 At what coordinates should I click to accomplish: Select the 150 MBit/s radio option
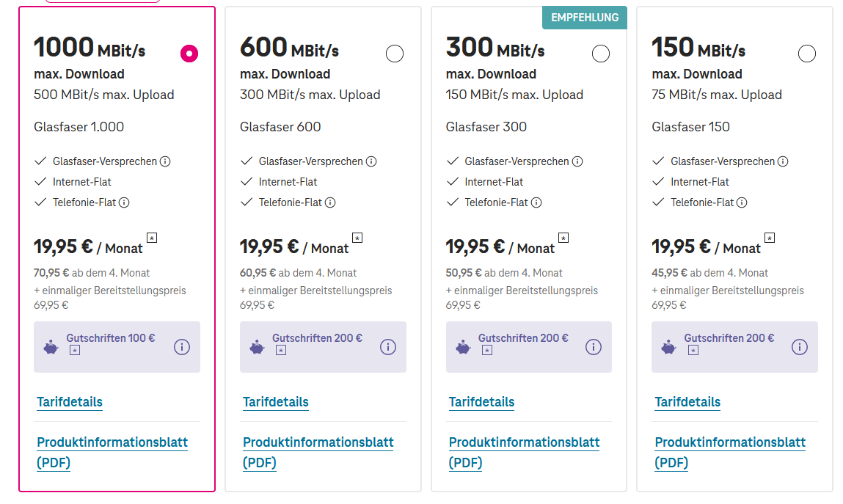[807, 54]
